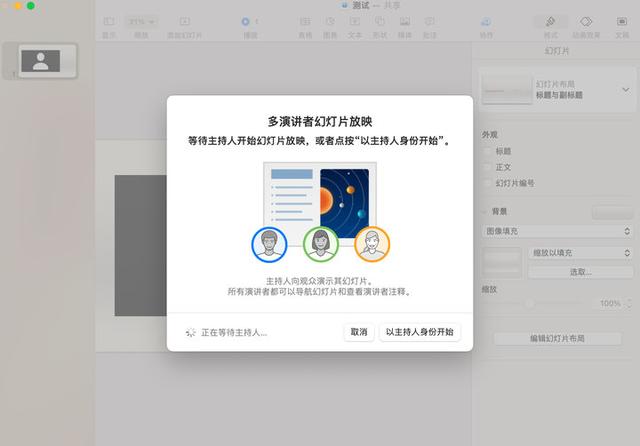Click the 文本 text toolbar icon
This screenshot has height=446, width=640.
pos(355,22)
